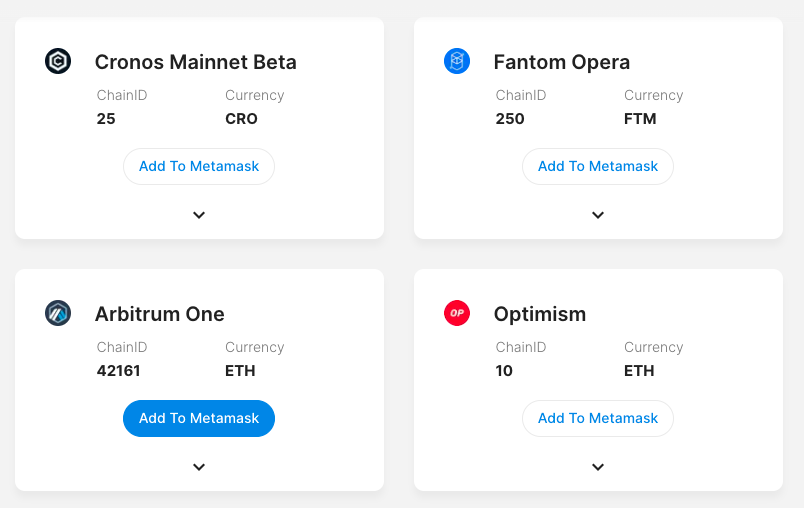Add Fantom Opera to Metamask
Image resolution: width=804 pixels, height=508 pixels.
[x=598, y=166]
